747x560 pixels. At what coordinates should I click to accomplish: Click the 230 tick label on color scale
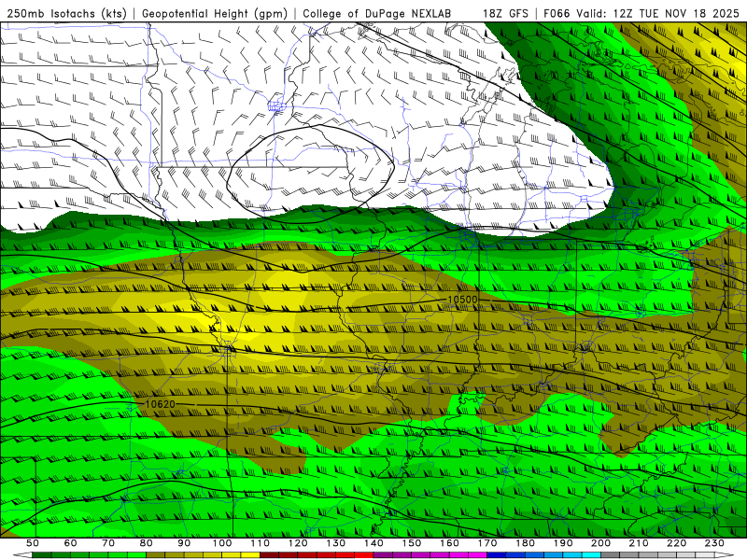tap(715, 543)
